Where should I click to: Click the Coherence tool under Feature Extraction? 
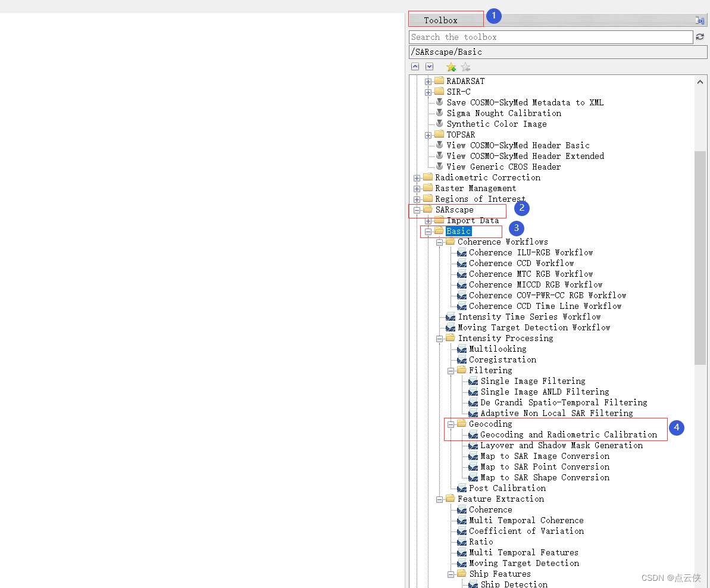tap(490, 509)
